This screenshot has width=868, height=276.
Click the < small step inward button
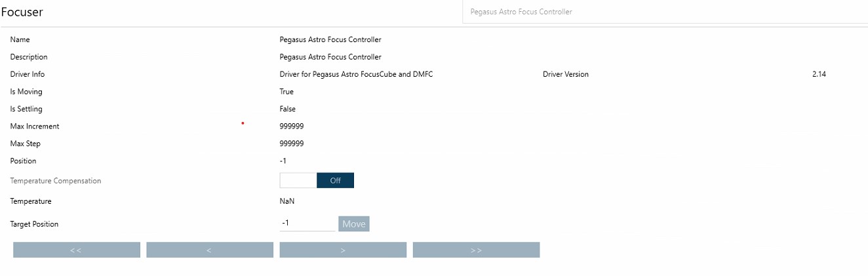tap(210, 250)
